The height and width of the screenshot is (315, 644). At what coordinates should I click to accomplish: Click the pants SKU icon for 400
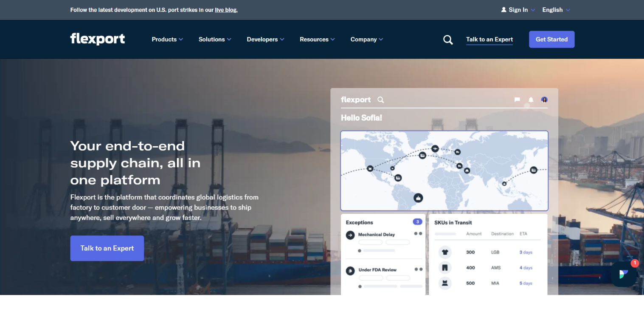coord(445,268)
